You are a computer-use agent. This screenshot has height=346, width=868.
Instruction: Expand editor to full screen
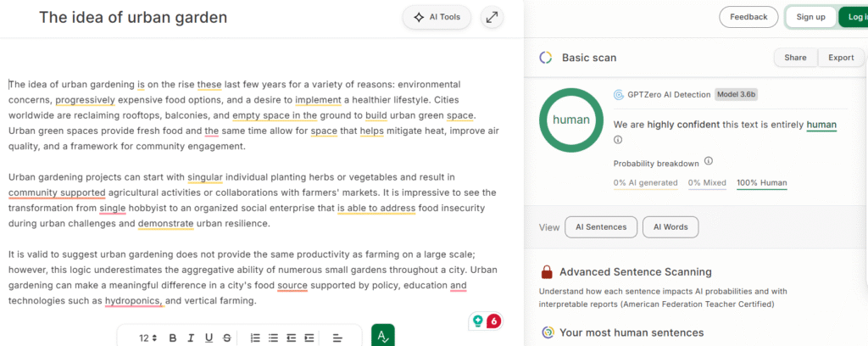point(492,17)
